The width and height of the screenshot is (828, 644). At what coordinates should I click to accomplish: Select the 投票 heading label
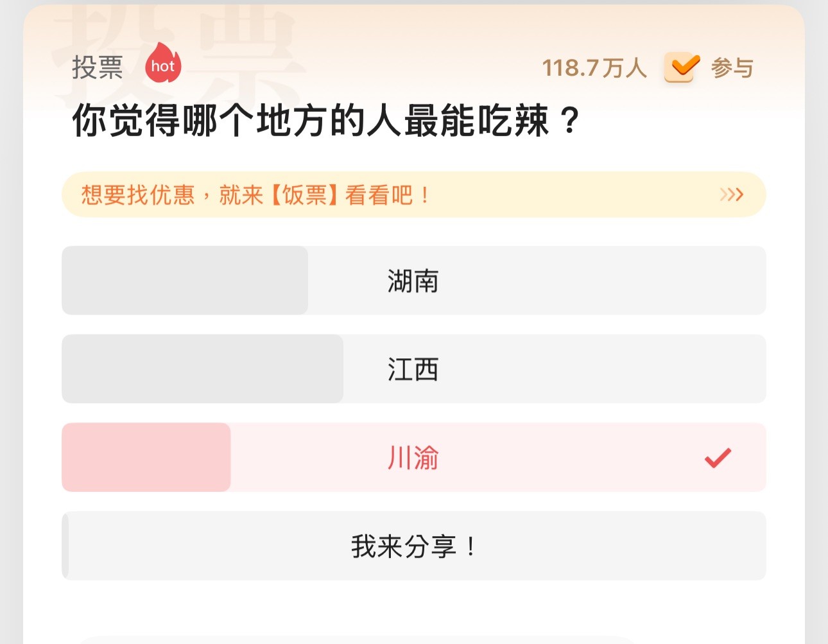[x=98, y=67]
